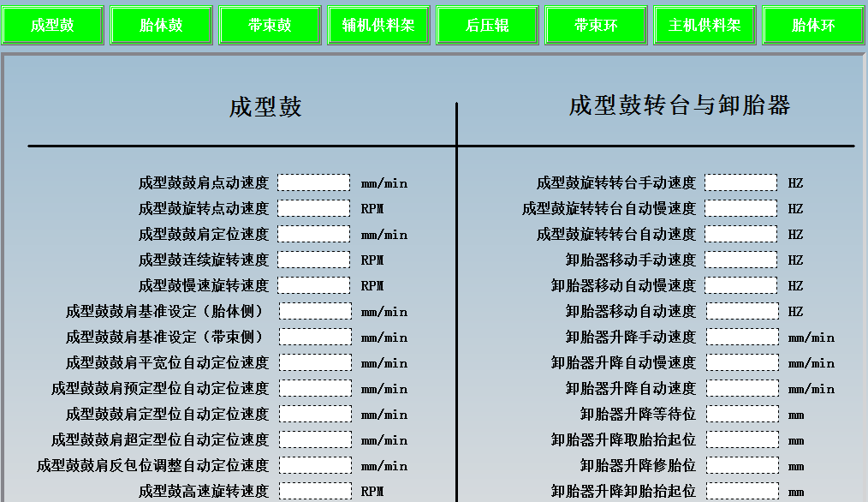Focus the 成型鼓鼓肩平宽位自动定位速度 field
The height and width of the screenshot is (502, 868).
click(314, 362)
